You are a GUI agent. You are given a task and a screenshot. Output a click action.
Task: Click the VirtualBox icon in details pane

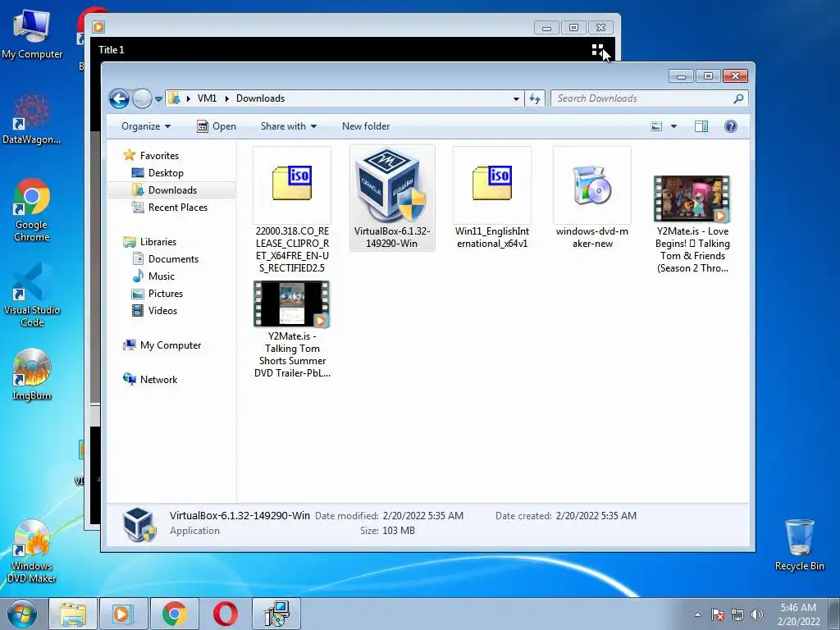[x=139, y=524]
